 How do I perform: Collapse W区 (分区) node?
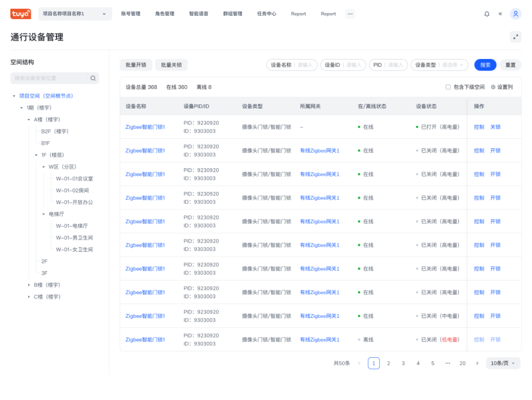click(x=43, y=167)
